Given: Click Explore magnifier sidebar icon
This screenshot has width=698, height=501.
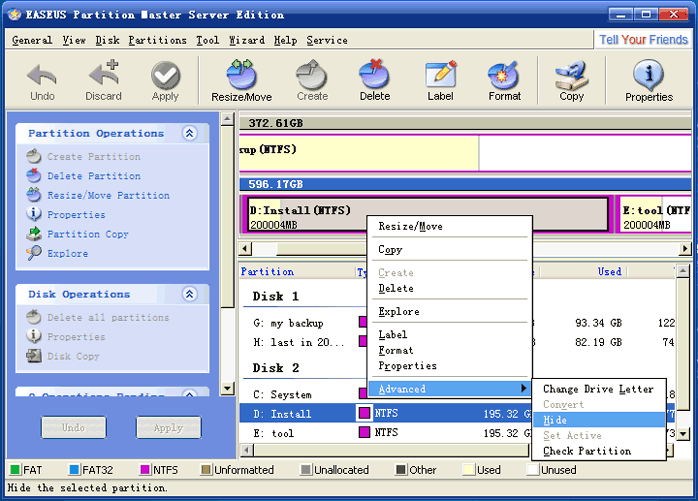Looking at the screenshot, I should 33,253.
